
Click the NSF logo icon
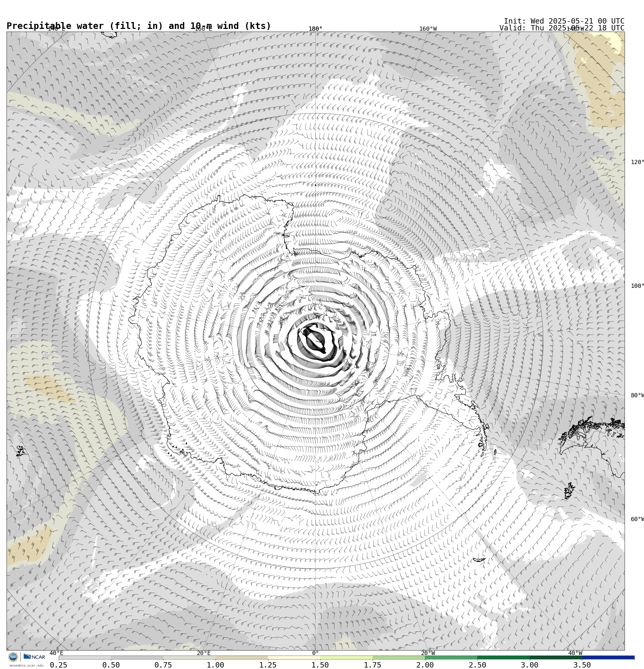click(13, 657)
